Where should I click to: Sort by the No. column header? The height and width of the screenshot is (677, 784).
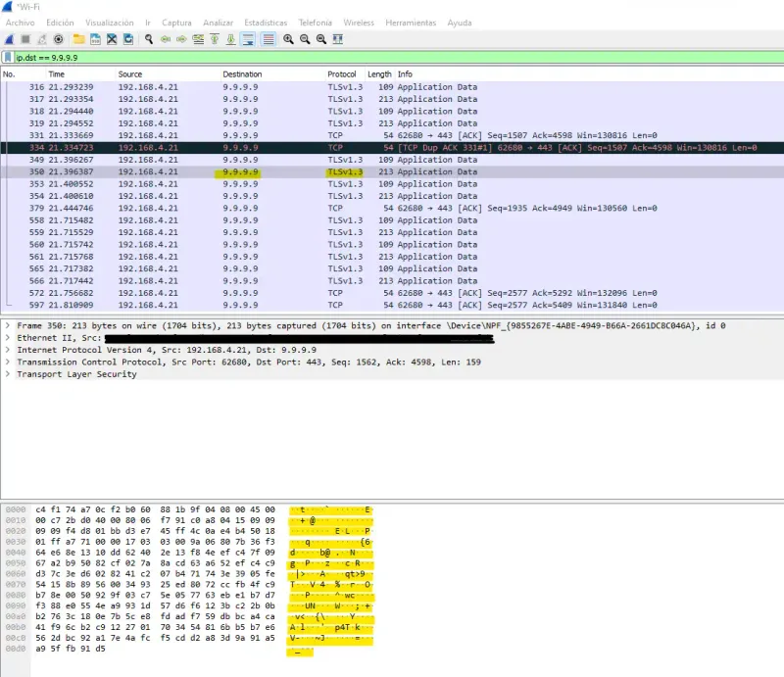tap(23, 74)
